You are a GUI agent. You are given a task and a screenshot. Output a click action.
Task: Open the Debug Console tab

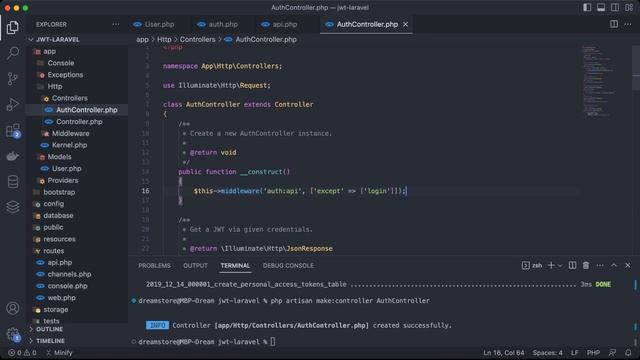click(x=288, y=265)
